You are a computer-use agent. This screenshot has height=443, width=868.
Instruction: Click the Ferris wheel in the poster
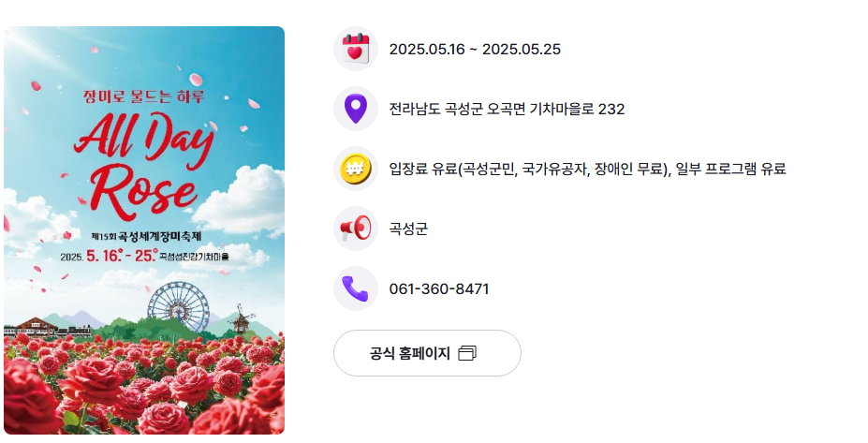tap(178, 306)
